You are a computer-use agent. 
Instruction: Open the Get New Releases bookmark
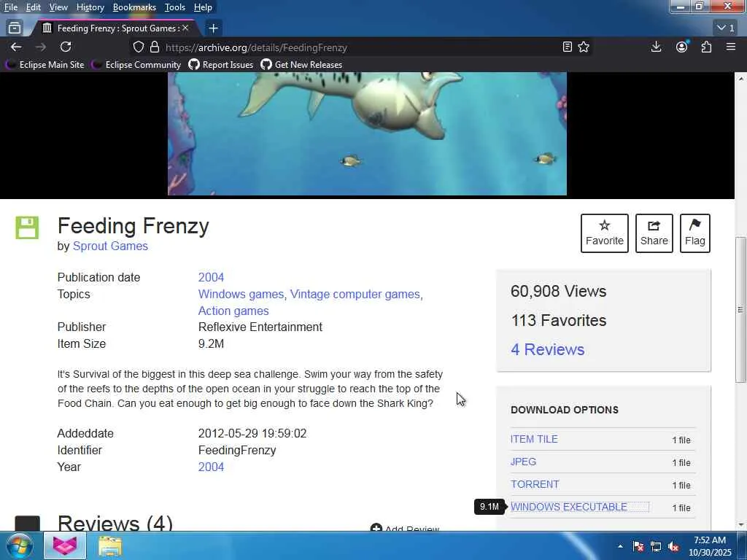pyautogui.click(x=301, y=65)
